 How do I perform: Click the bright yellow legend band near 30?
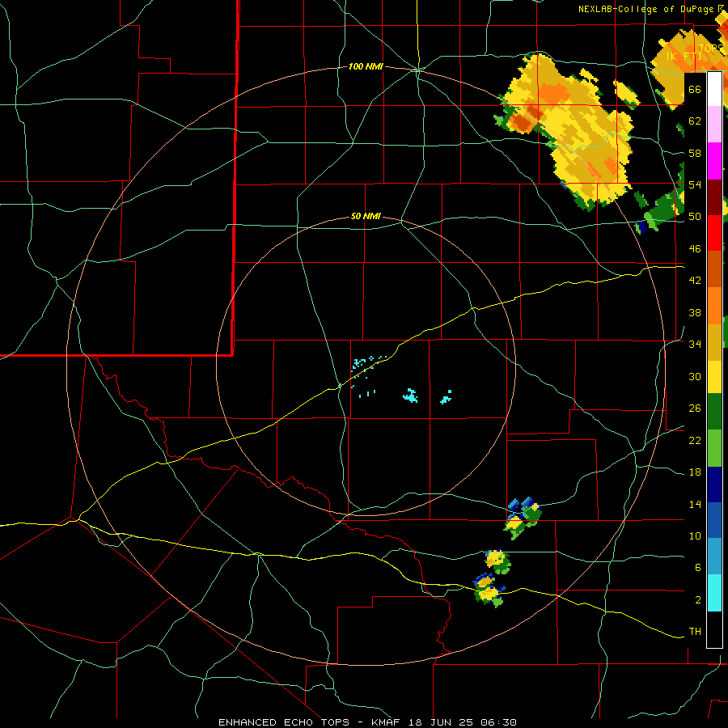[x=714, y=377]
